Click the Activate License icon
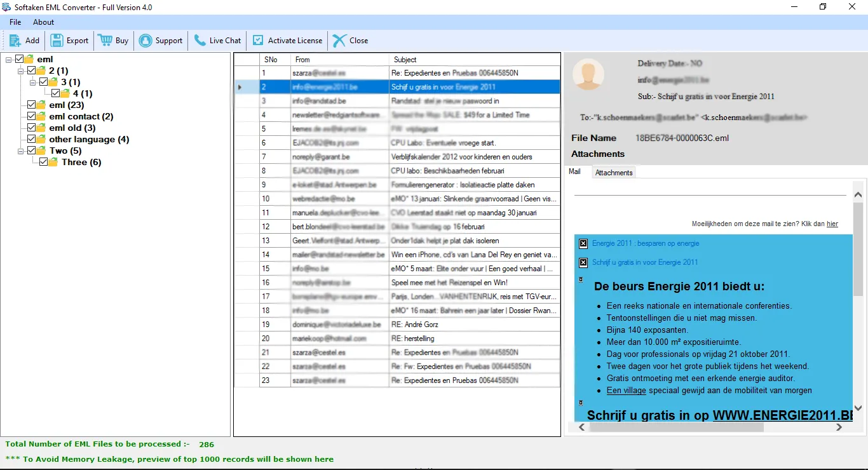This screenshot has width=868, height=470. click(257, 40)
